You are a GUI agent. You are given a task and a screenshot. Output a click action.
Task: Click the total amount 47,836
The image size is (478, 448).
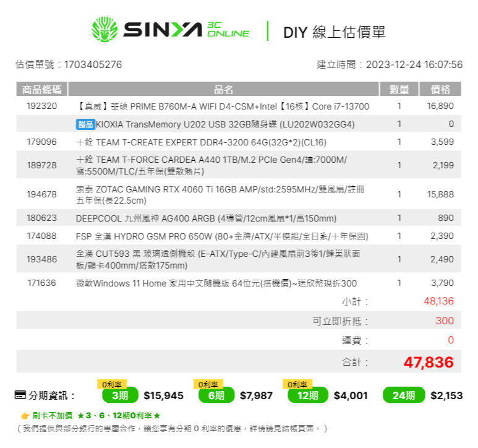point(429,363)
